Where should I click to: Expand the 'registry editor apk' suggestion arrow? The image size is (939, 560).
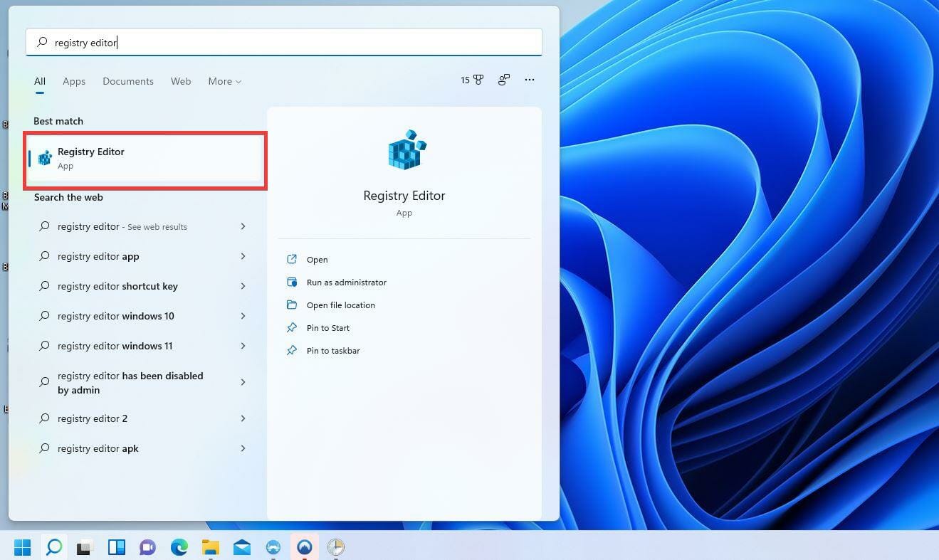tap(243, 448)
